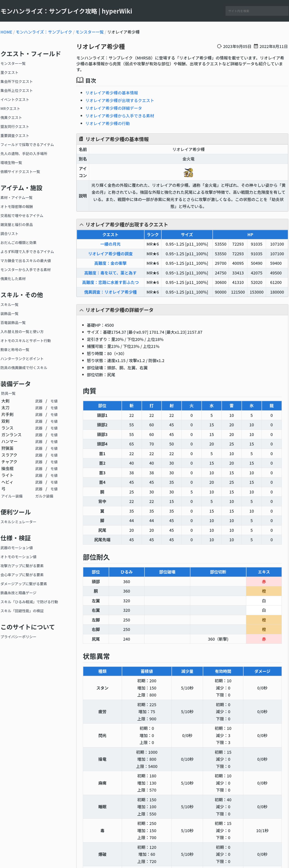The image size is (289, 868).
Task: Click the 状態異常 header 蓄積値
Action: click(x=147, y=671)
